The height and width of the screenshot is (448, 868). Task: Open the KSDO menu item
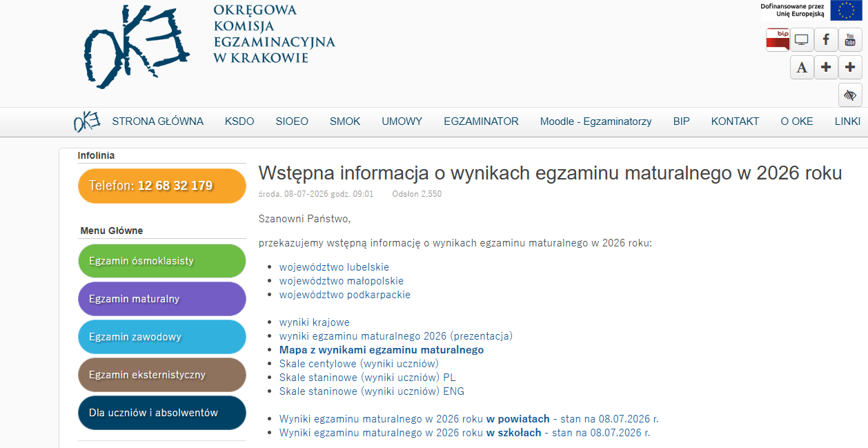[239, 121]
